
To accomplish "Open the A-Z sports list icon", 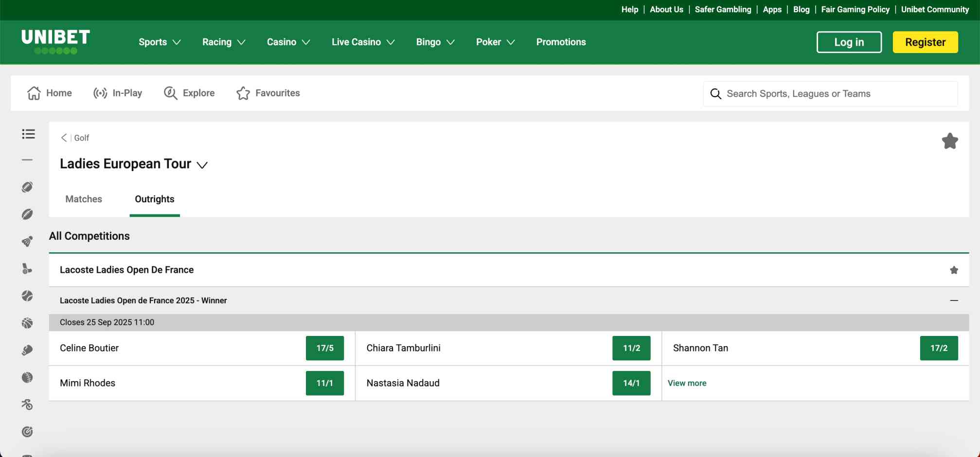I will 28,134.
